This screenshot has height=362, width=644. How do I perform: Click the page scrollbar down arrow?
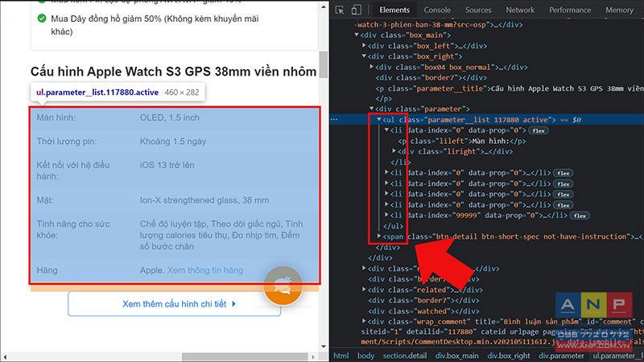(x=324, y=347)
